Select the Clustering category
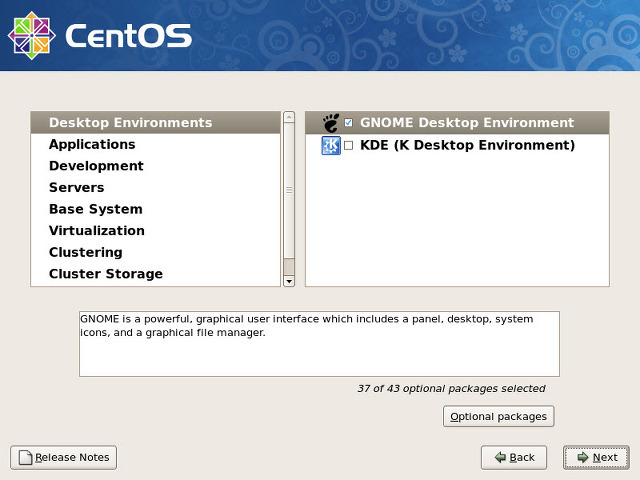This screenshot has height=480, width=640. pos(156,252)
